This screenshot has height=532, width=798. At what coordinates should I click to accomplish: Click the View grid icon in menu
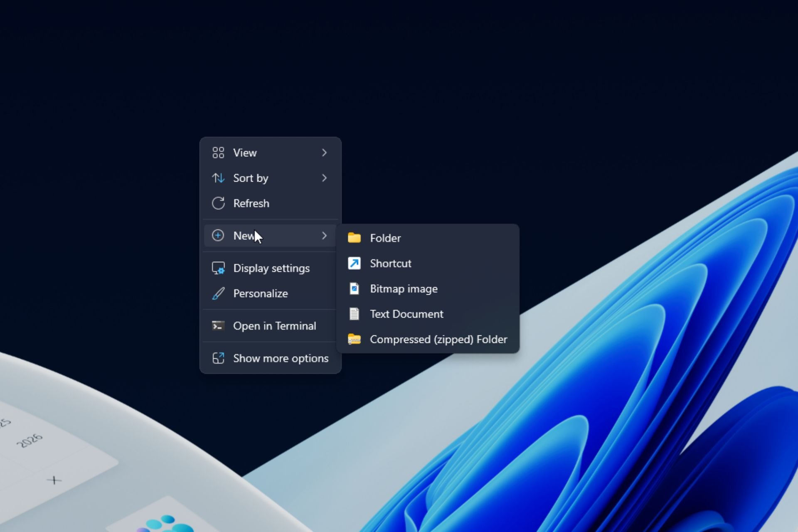click(218, 152)
